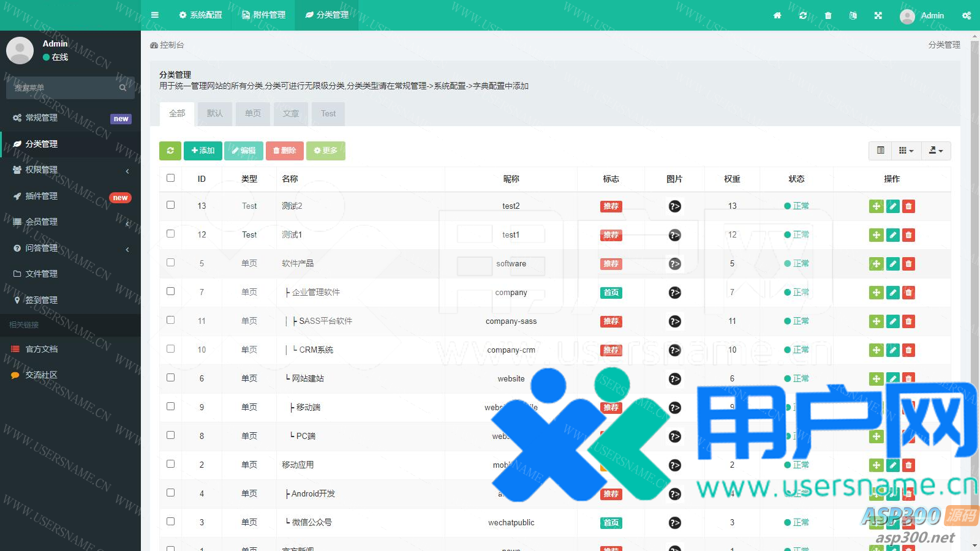980x551 pixels.
Task: Click the red delete icon in software row
Action: tap(908, 264)
